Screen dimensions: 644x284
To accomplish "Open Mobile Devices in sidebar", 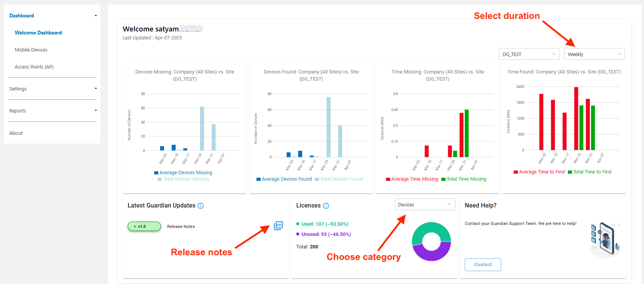I will [31, 50].
